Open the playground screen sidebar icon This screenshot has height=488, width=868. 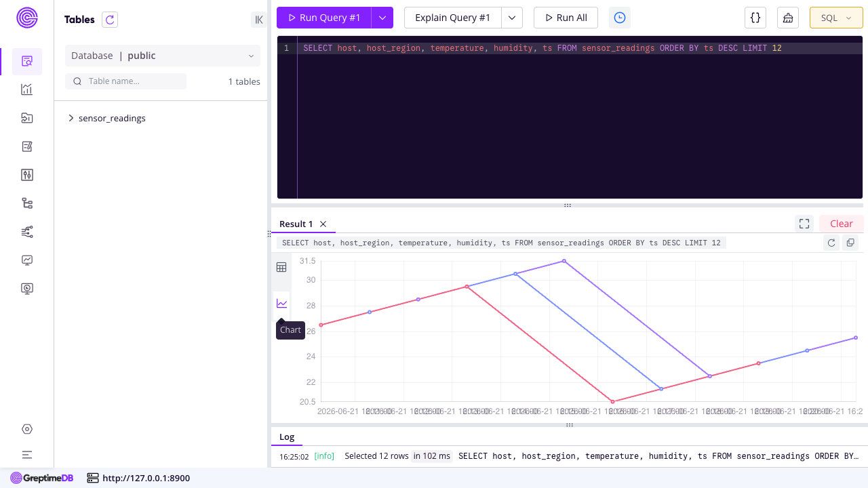tap(27, 289)
